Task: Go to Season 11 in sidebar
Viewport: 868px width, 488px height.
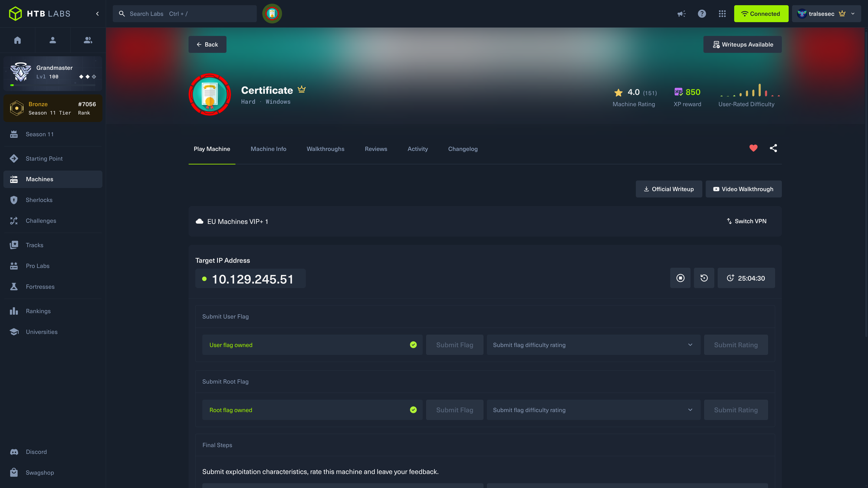Action: click(53, 134)
